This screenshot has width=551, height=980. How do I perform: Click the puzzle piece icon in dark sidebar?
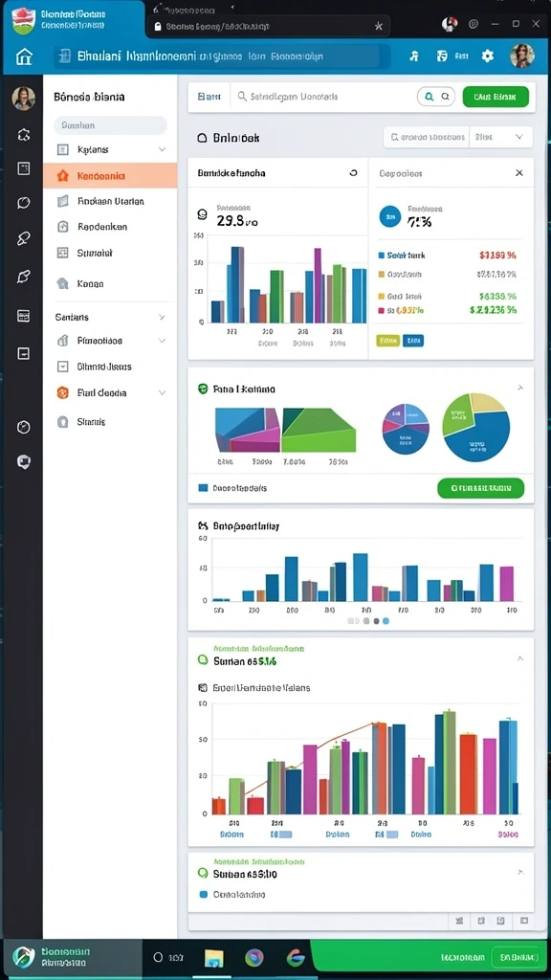click(24, 134)
